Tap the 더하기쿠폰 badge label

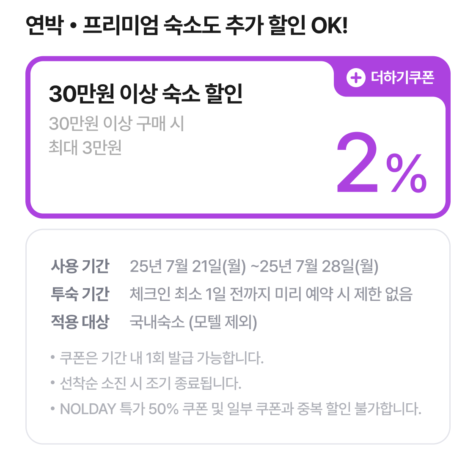402,78
